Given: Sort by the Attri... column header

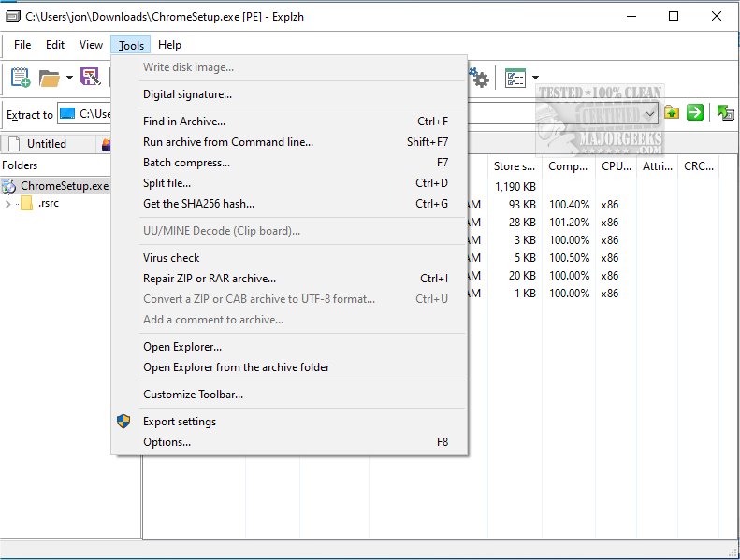Looking at the screenshot, I should coord(657,166).
